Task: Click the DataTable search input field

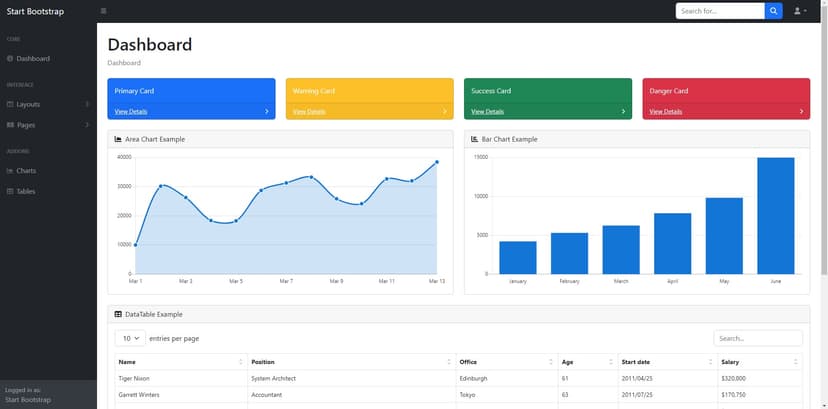Action: (x=758, y=338)
